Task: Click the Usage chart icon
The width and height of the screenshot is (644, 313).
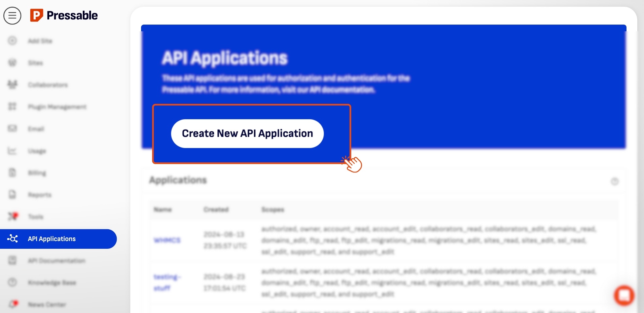Action: (x=12, y=151)
